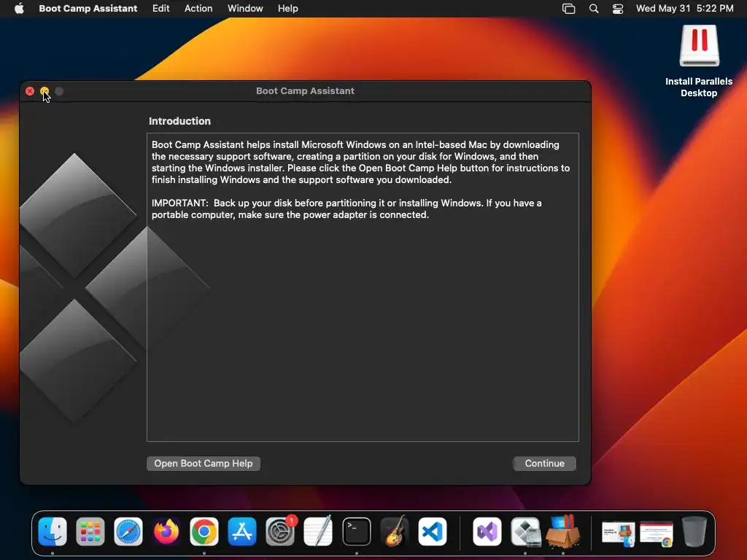
Task: Click Boot Camp Assistant icon in Dock
Action: tap(525, 532)
